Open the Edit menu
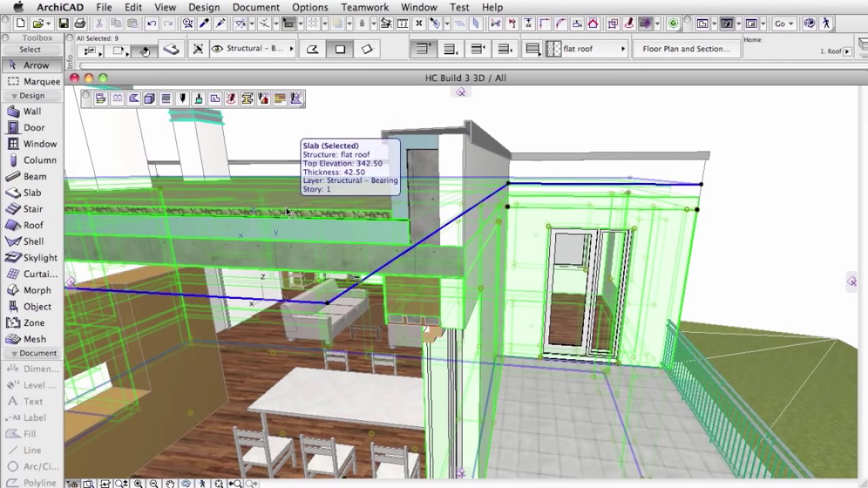Viewport: 868px width, 488px height. click(133, 7)
